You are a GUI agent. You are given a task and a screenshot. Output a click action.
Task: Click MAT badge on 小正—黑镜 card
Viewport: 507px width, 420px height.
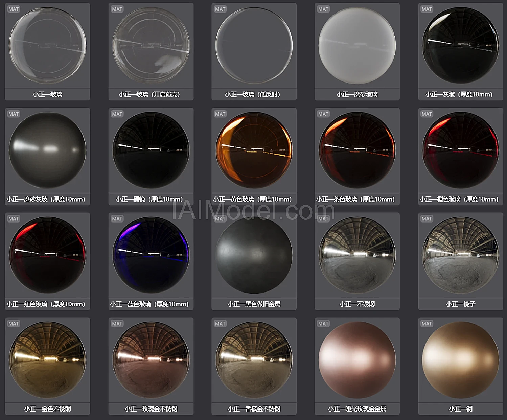pyautogui.click(x=117, y=114)
